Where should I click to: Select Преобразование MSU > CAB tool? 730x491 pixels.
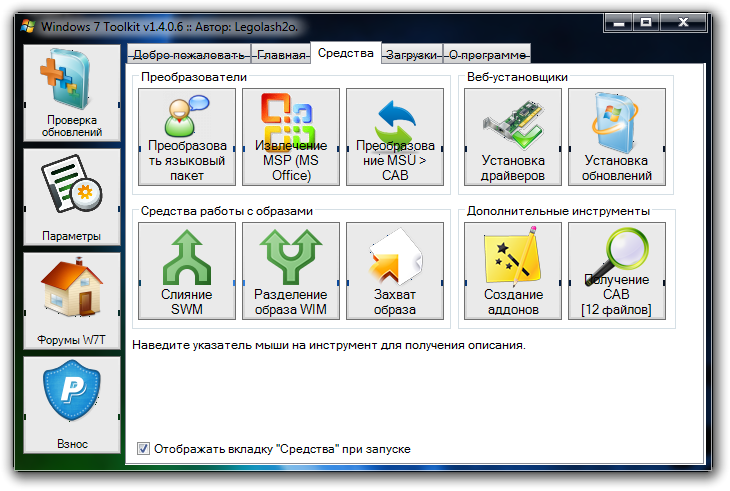point(395,137)
